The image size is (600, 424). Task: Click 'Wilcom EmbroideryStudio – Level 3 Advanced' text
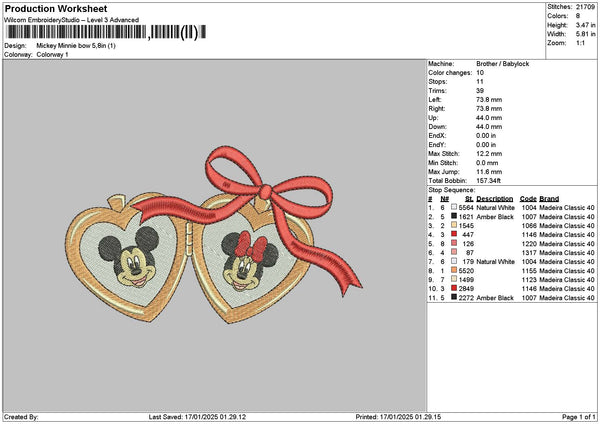(x=71, y=20)
